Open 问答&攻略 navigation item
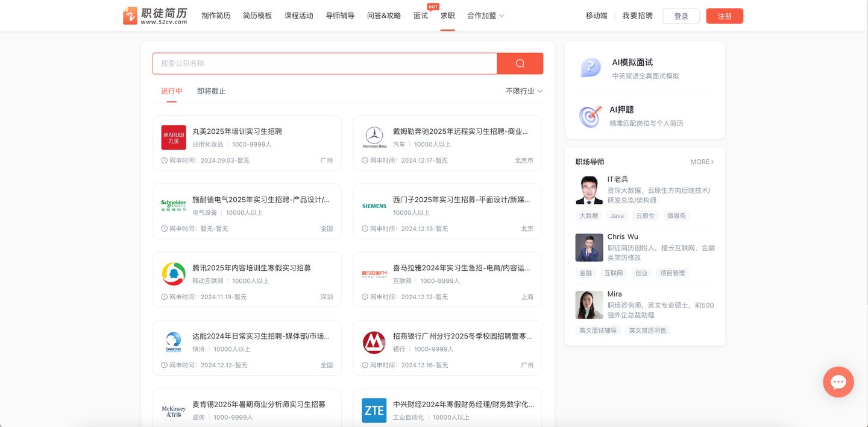Viewport: 868px width, 427px height. pos(384,16)
